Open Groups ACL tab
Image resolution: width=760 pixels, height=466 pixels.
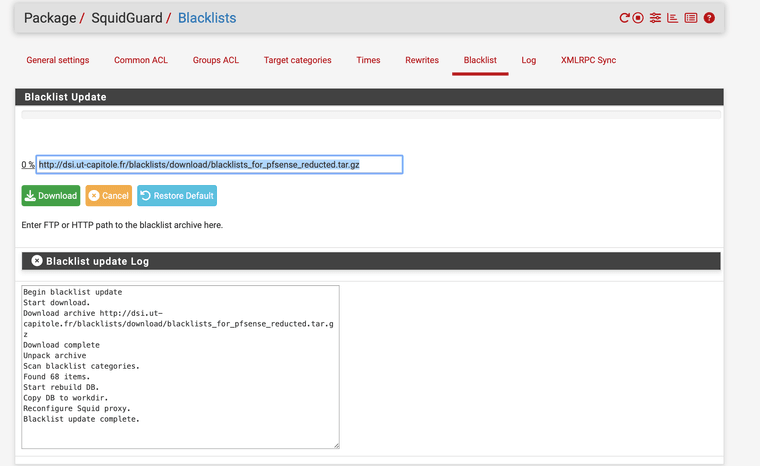pos(216,60)
